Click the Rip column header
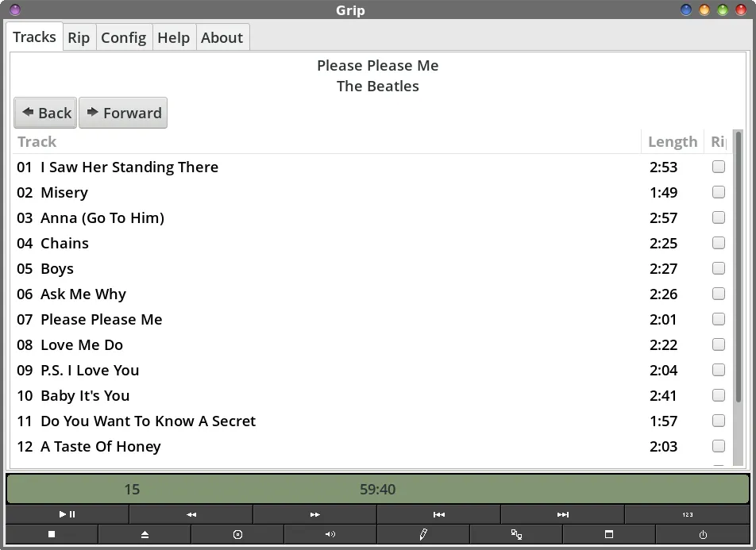The image size is (756, 550). click(718, 142)
